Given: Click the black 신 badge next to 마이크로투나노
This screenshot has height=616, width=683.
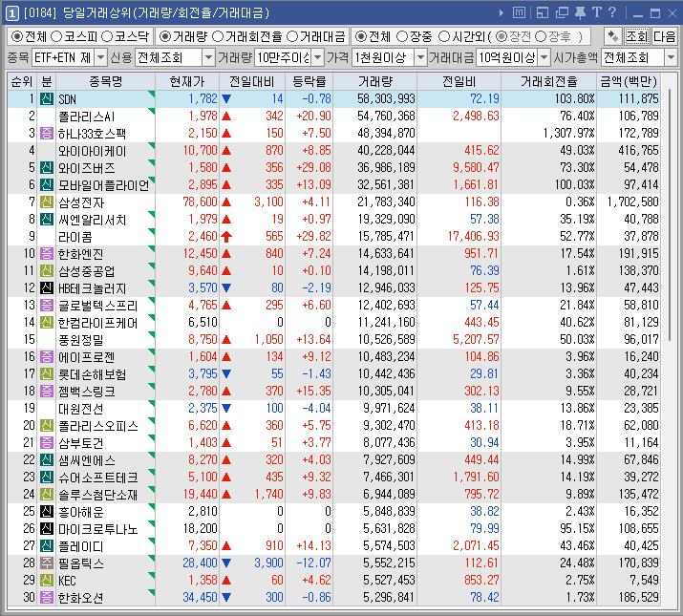Looking at the screenshot, I should tap(47, 528).
